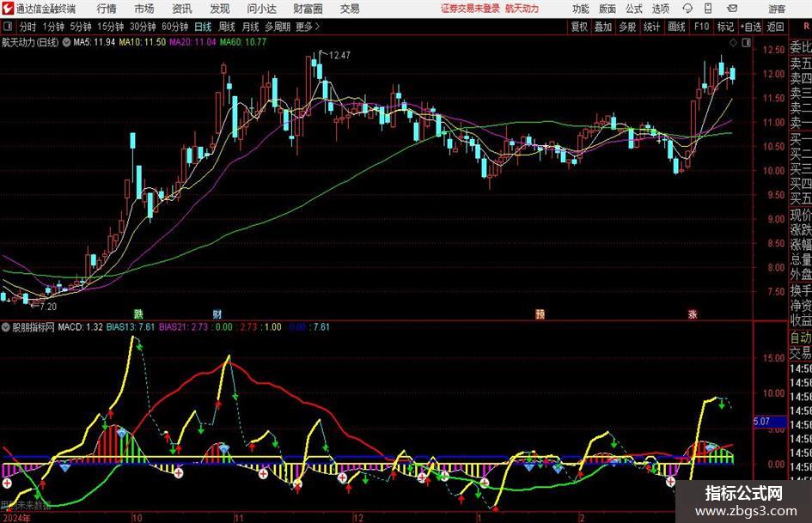812x523 pixels.
Task: Open the 选项 menu
Action: [x=660, y=9]
